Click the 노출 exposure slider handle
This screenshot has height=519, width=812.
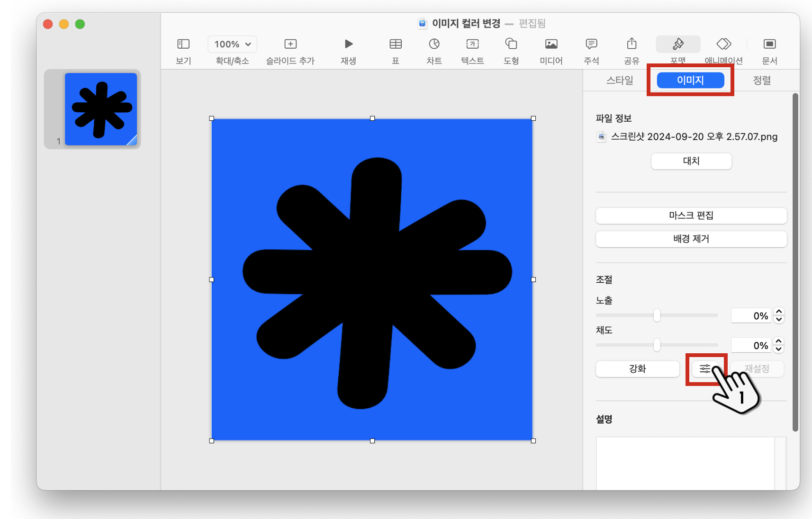(657, 315)
